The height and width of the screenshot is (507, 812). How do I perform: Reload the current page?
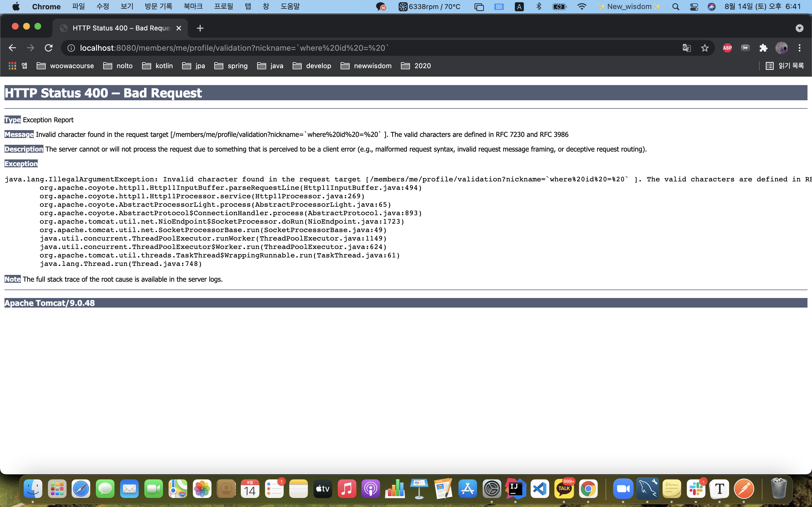tap(49, 48)
